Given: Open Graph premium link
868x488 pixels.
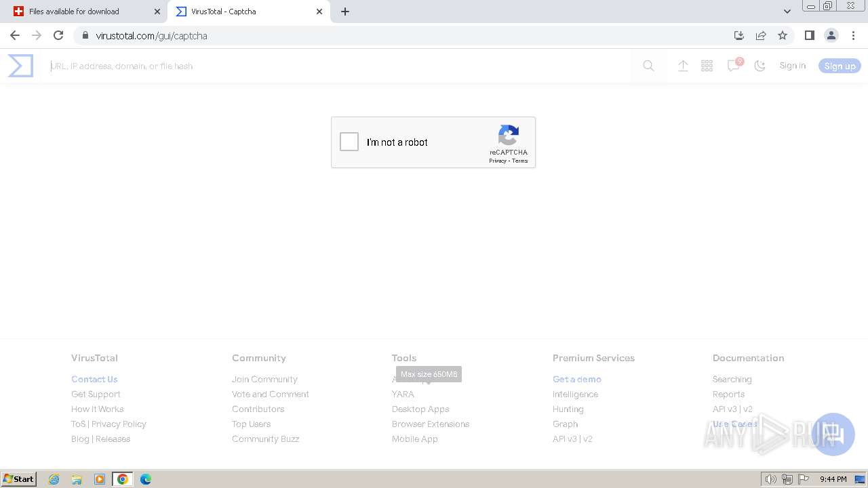Looking at the screenshot, I should 565,424.
